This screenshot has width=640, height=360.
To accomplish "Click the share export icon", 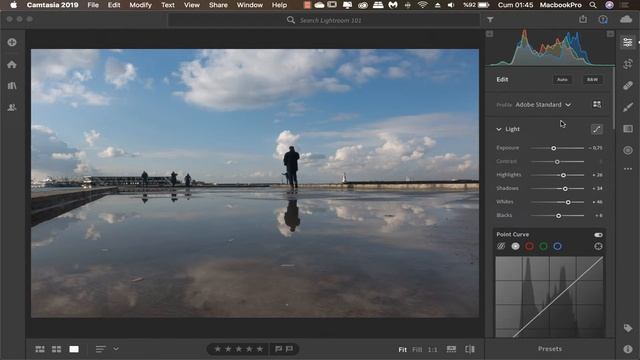I will (583, 19).
